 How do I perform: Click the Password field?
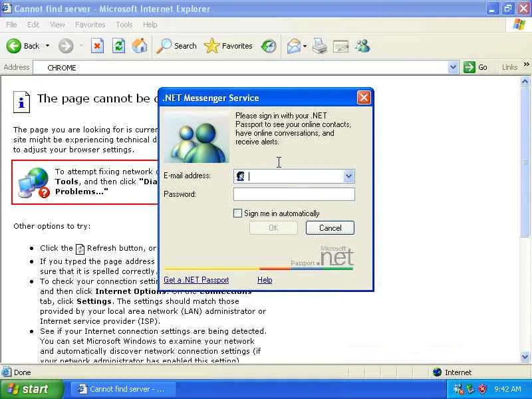pos(294,194)
